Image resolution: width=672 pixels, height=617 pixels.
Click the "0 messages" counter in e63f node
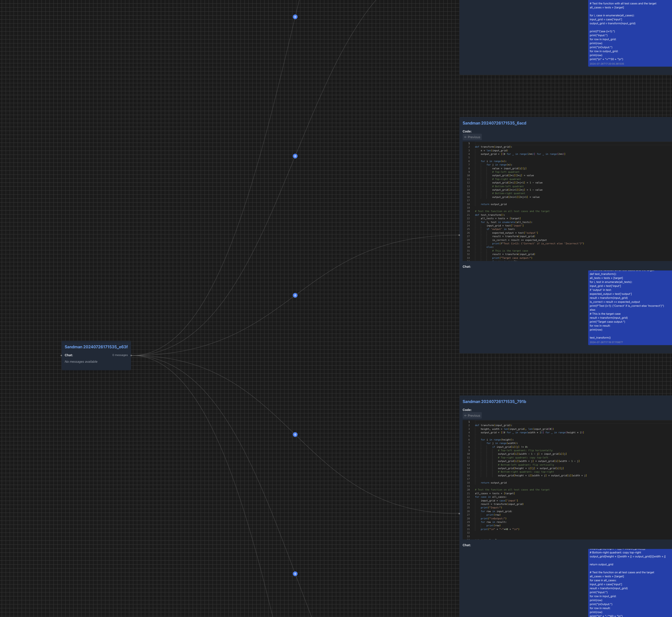120,355
